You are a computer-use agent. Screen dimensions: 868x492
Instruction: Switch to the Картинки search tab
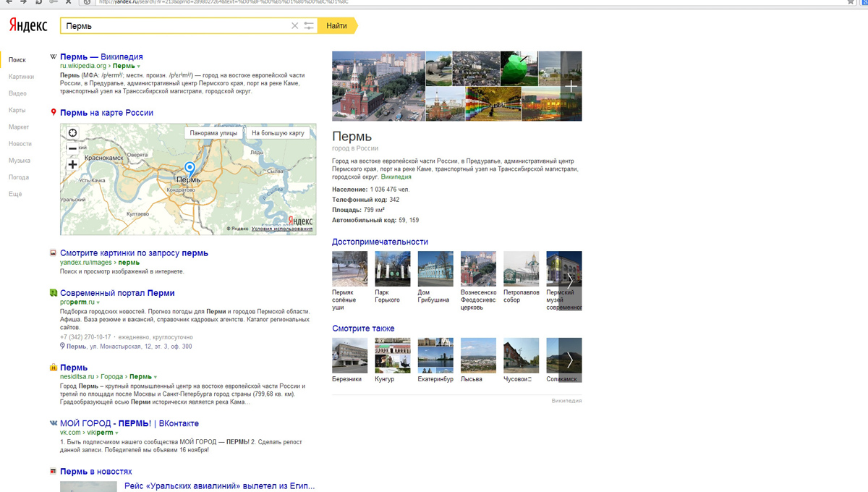[x=21, y=77]
